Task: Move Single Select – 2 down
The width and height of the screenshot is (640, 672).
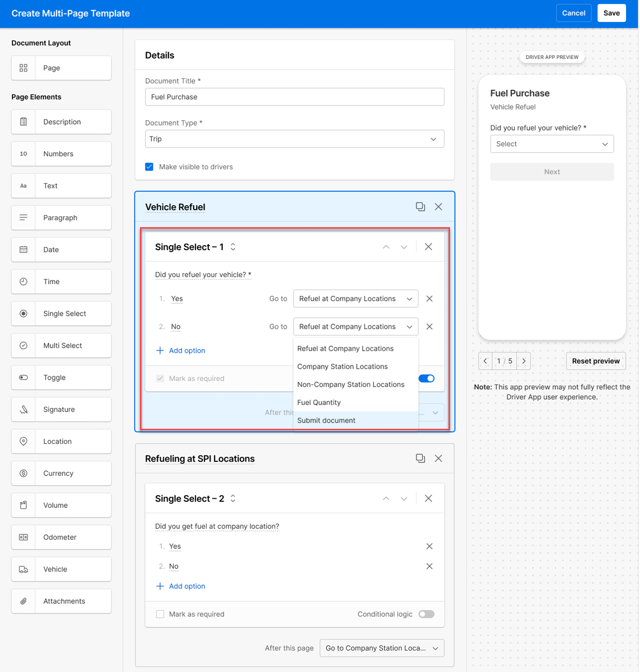Action: click(x=404, y=498)
